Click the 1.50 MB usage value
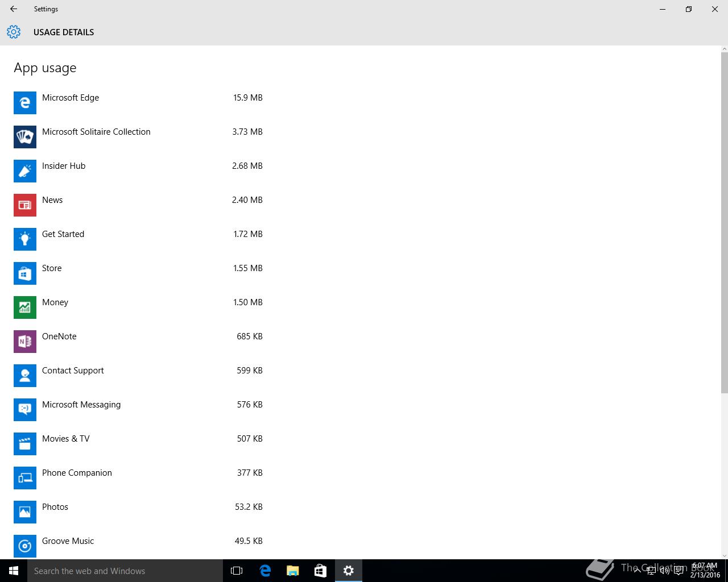This screenshot has width=728, height=582. point(248,302)
